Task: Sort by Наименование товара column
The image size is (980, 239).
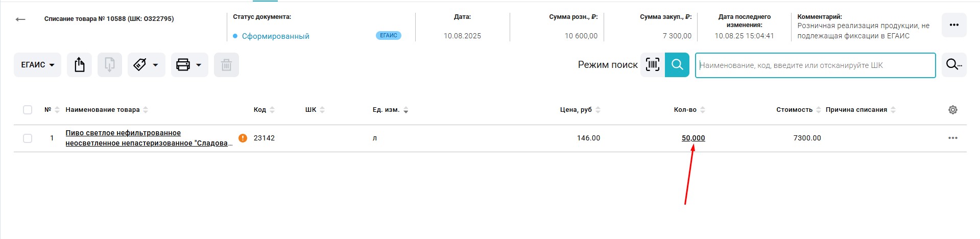Action: [103, 110]
